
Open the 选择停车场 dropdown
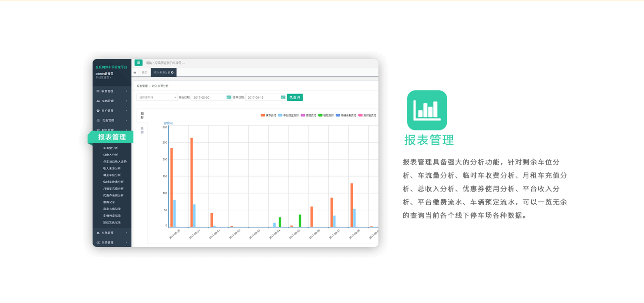(x=157, y=97)
